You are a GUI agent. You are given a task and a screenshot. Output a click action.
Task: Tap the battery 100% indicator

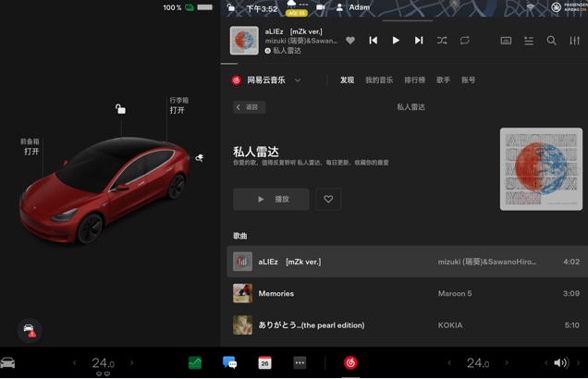pos(188,7)
